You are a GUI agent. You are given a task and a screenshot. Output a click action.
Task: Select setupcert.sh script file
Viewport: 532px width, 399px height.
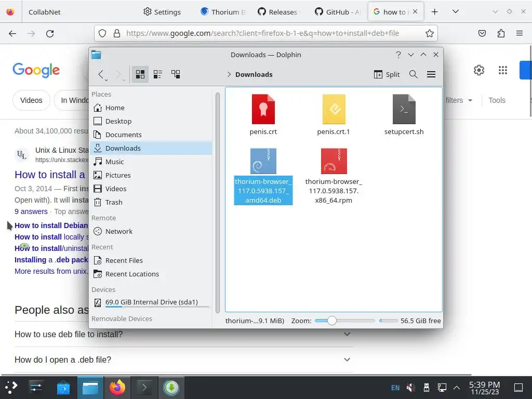[x=404, y=115]
